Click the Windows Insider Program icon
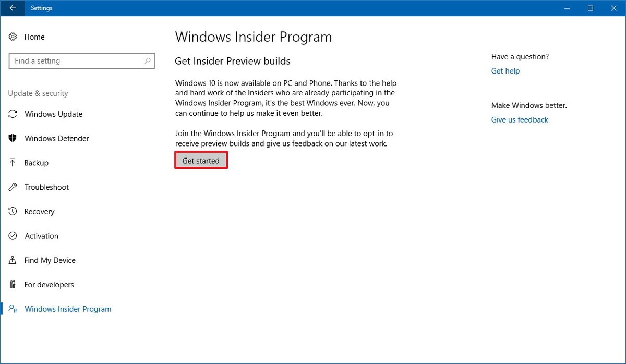This screenshot has width=626, height=364. 13,309
